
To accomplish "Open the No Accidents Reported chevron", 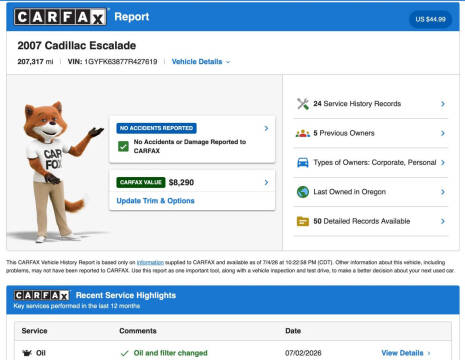I will (x=266, y=128).
